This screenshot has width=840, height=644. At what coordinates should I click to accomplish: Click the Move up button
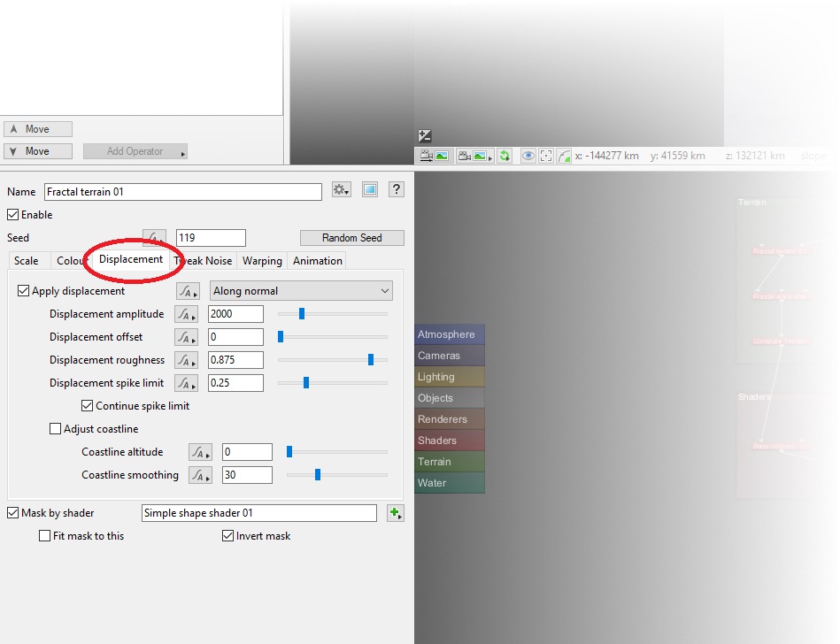(38, 129)
